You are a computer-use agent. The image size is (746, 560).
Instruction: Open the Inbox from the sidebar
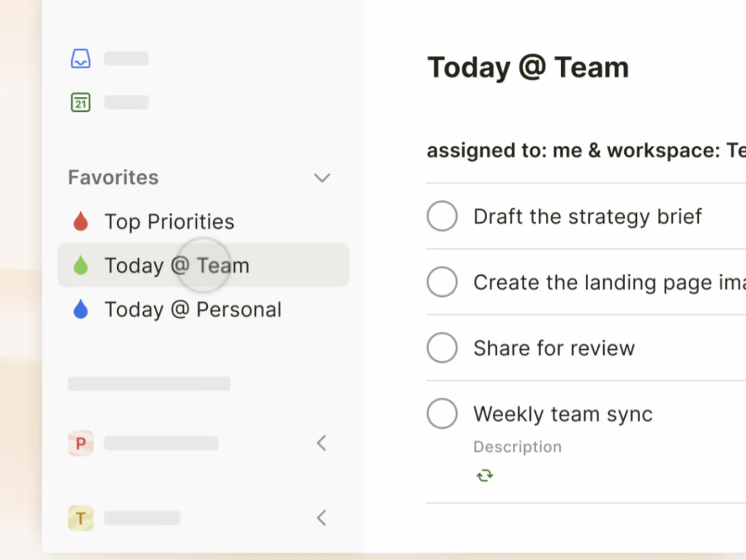80,58
